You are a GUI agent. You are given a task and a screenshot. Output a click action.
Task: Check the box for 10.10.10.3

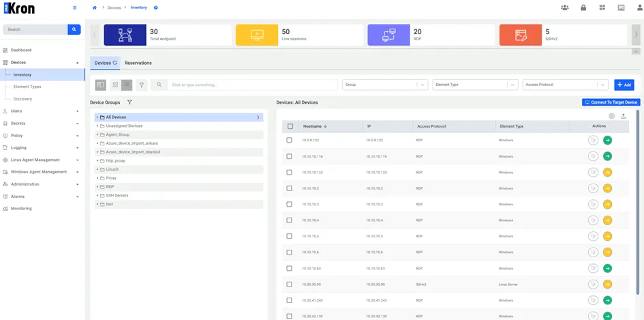pos(289,205)
